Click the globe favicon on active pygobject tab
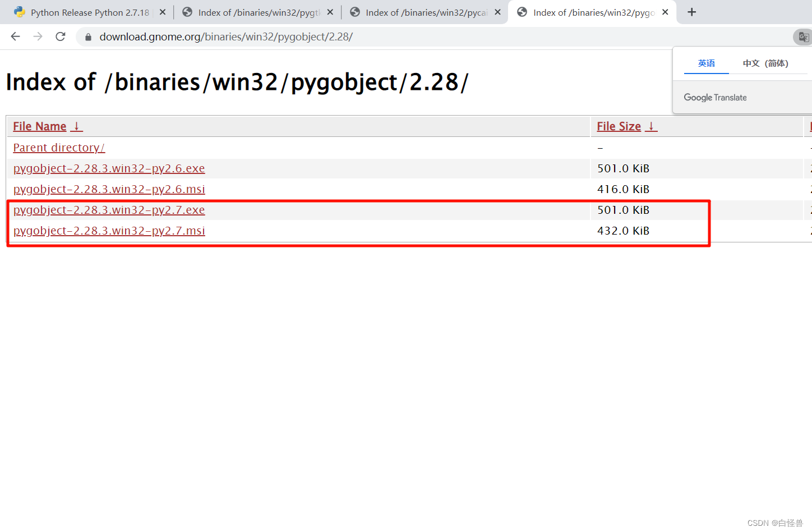 pos(523,12)
